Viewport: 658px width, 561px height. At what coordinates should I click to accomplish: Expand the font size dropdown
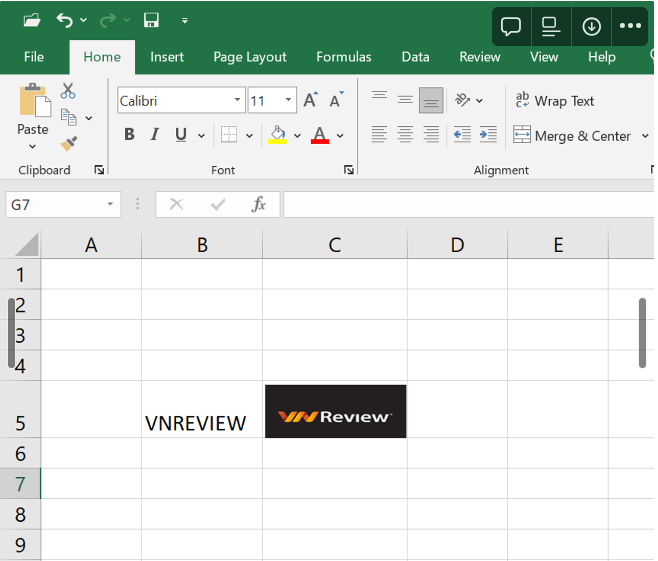pyautogui.click(x=289, y=100)
